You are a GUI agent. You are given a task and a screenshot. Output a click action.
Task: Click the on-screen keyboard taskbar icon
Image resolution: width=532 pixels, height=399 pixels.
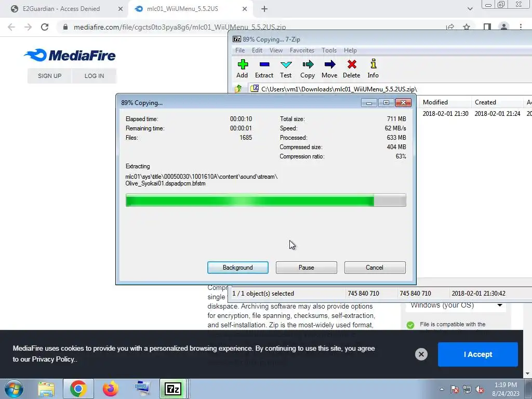coord(142,389)
